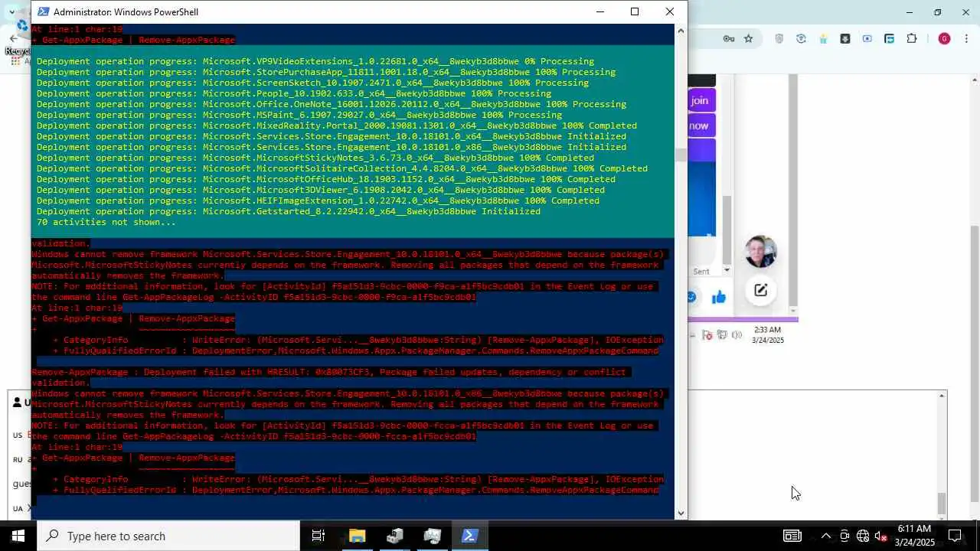980x551 pixels.
Task: Click the 'Microsoft.Getstarted' progress line
Action: click(289, 211)
